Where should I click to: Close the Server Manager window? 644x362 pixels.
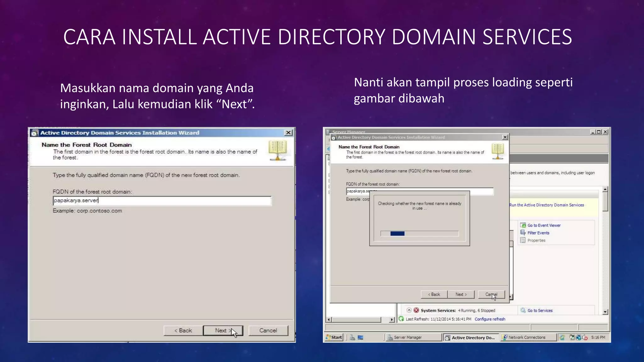605,132
